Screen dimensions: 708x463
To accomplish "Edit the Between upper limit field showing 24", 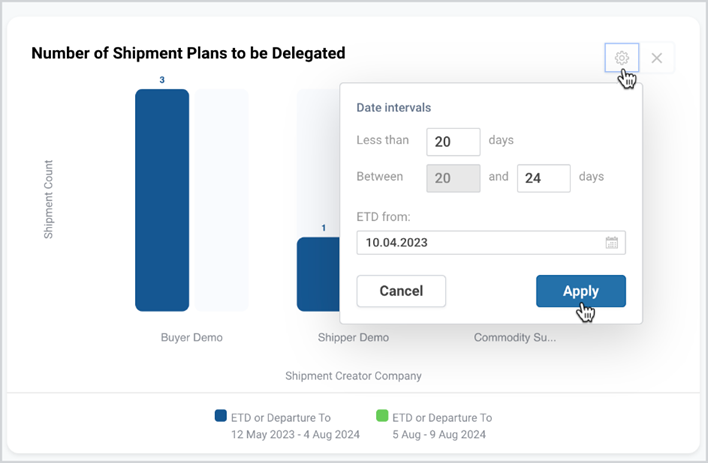I will click(544, 178).
